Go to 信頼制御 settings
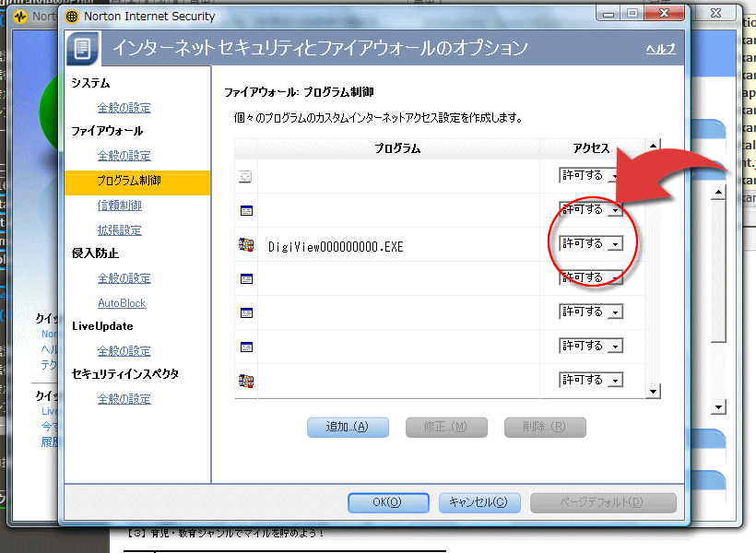The width and height of the screenshot is (756, 553). point(120,206)
